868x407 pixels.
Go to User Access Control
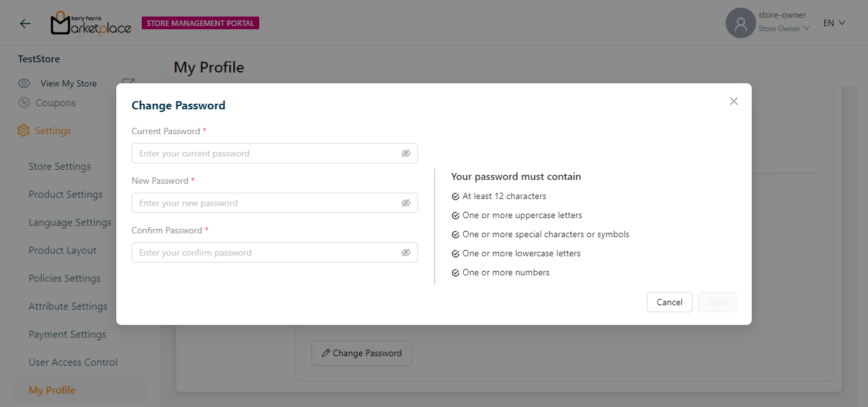point(73,362)
